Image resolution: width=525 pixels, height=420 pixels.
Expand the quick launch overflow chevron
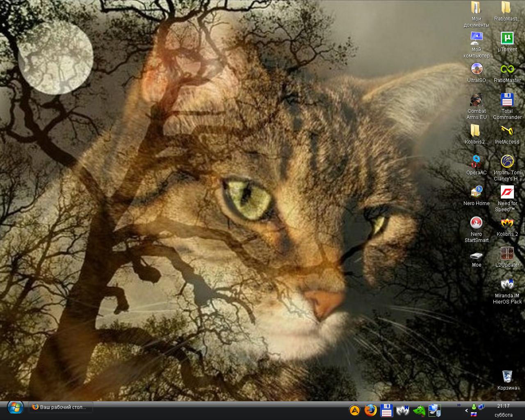point(459,405)
